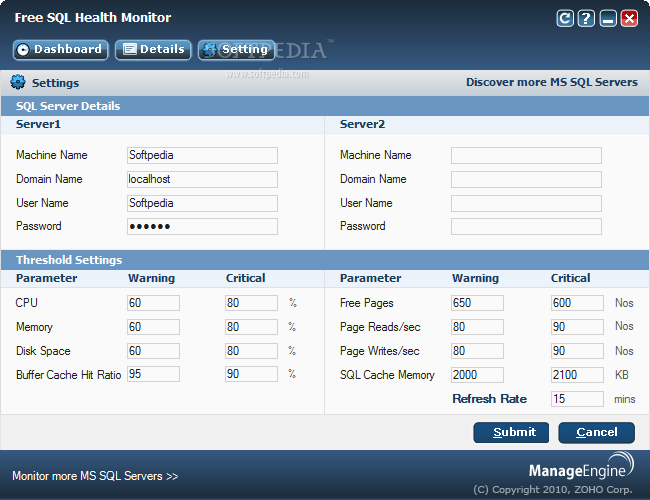Edit Page Reads/sec critical field

(577, 327)
